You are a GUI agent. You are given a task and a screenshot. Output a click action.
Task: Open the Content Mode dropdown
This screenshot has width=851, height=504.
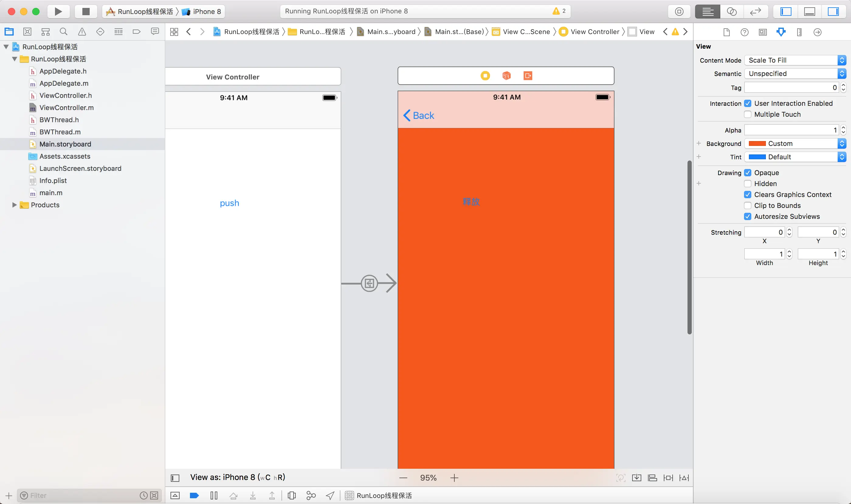[795, 60]
